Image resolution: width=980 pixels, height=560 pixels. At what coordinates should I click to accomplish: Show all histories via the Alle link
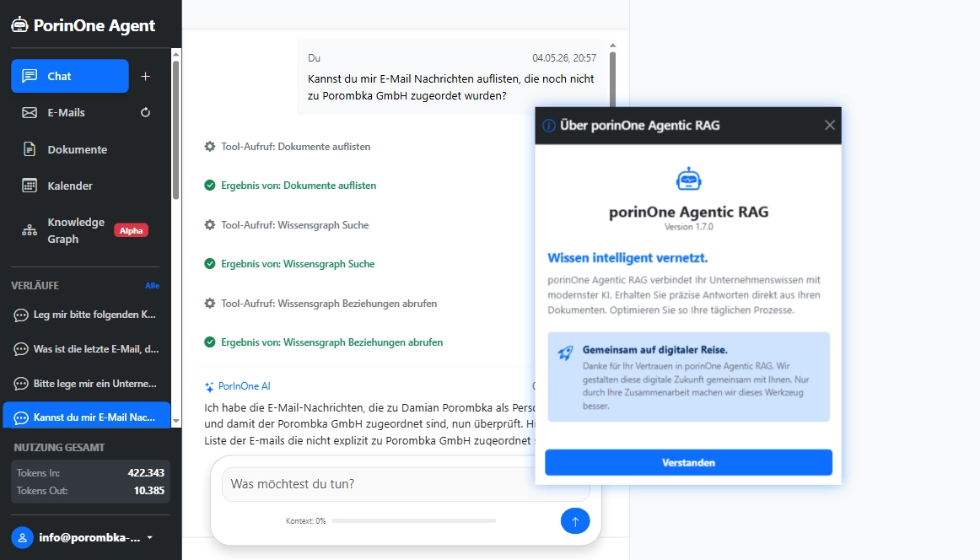tap(153, 286)
